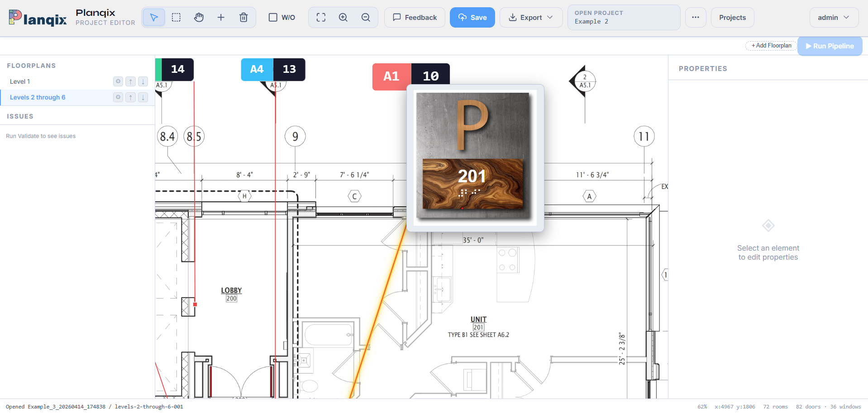This screenshot has width=868, height=413.
Task: Open the Feedback dialog
Action: 415,18
